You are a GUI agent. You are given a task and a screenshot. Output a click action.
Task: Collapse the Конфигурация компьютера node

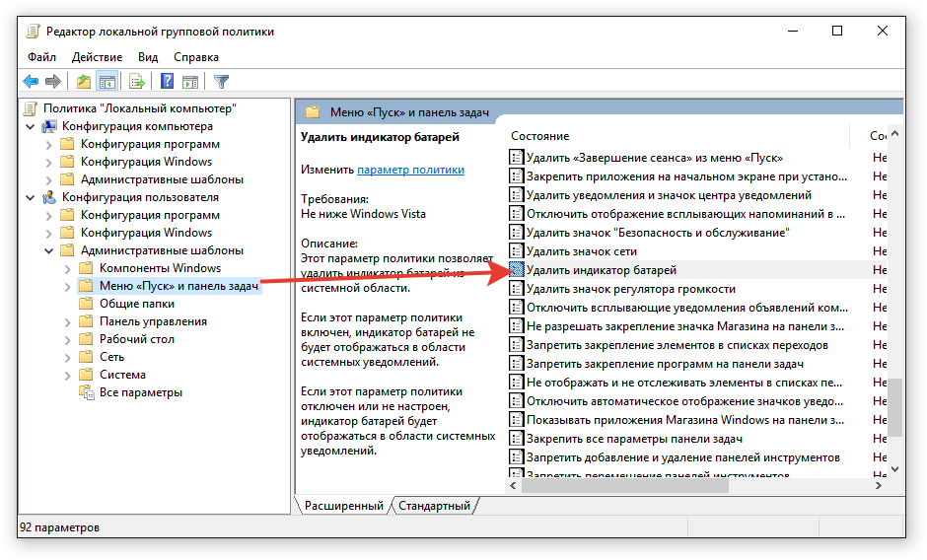(31, 126)
